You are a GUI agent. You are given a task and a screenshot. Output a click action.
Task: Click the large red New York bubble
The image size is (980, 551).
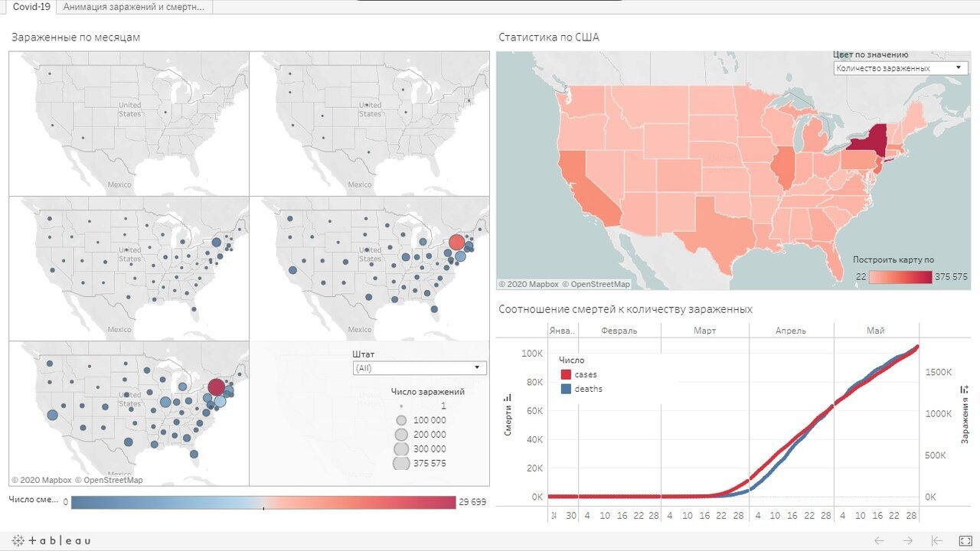point(217,386)
